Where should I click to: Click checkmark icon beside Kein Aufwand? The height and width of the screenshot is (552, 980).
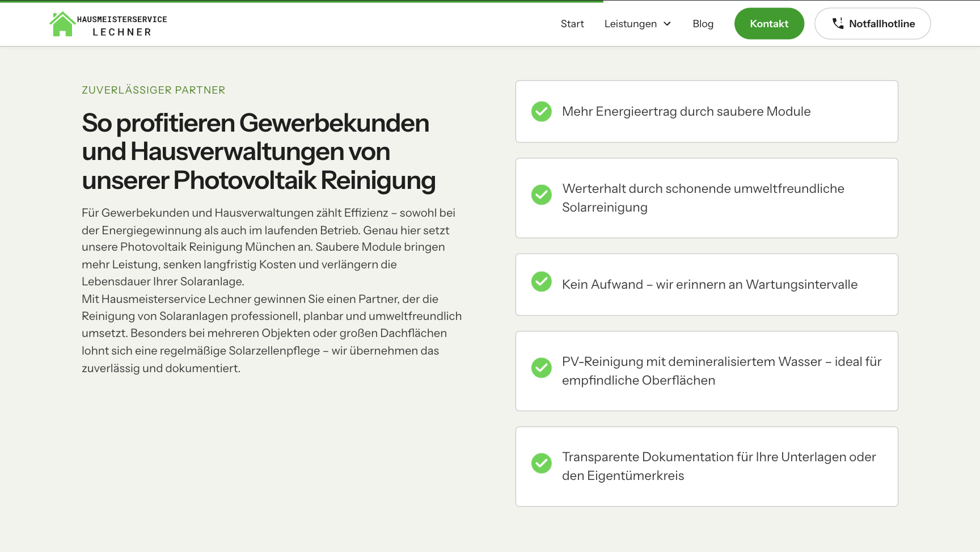(542, 281)
